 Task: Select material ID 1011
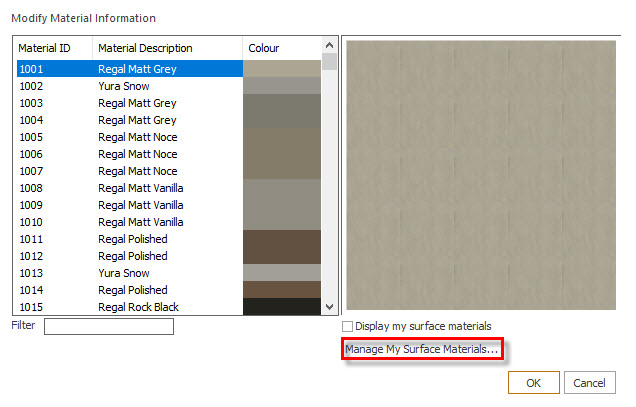(x=31, y=239)
